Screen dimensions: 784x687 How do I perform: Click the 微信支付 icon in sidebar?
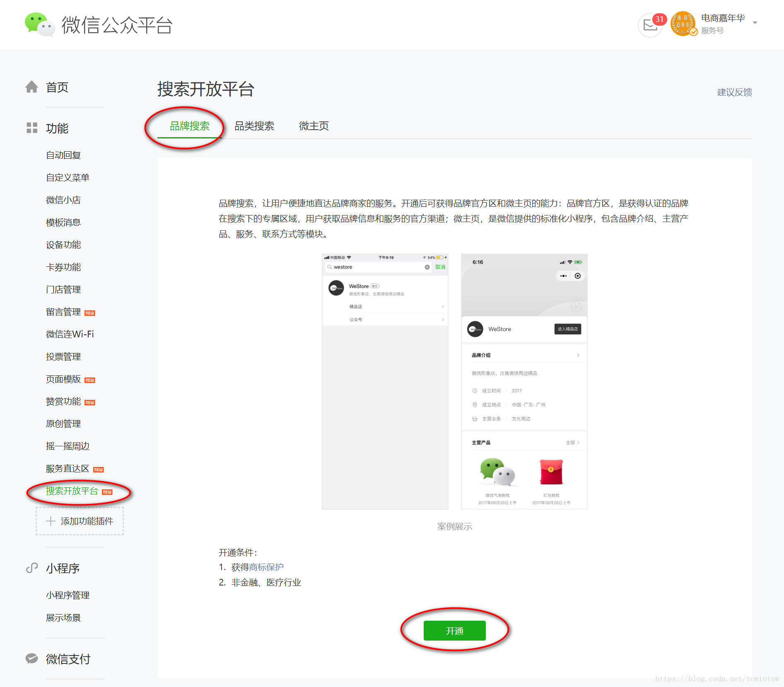(x=32, y=658)
